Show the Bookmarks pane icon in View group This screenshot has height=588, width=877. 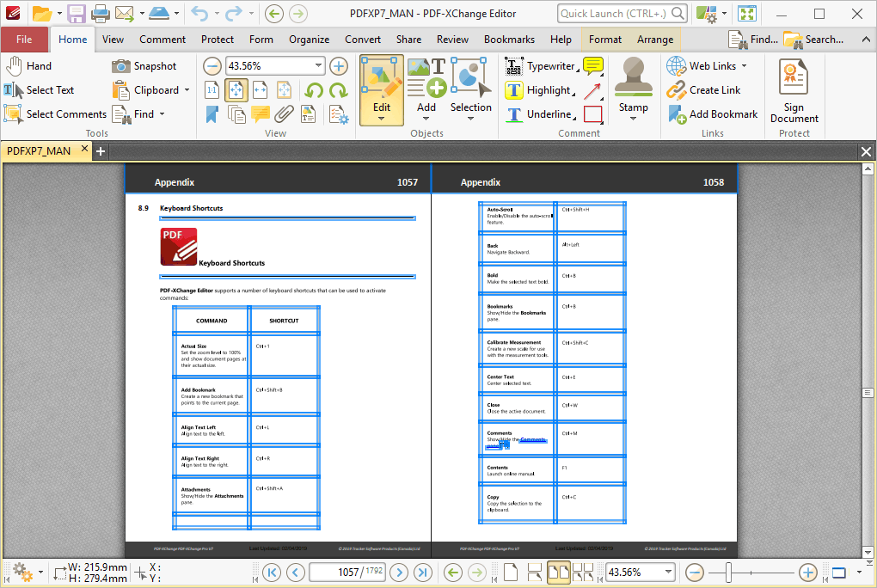pos(212,114)
